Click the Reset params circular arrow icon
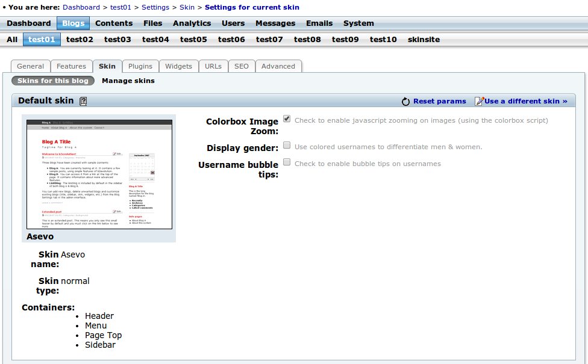 405,102
